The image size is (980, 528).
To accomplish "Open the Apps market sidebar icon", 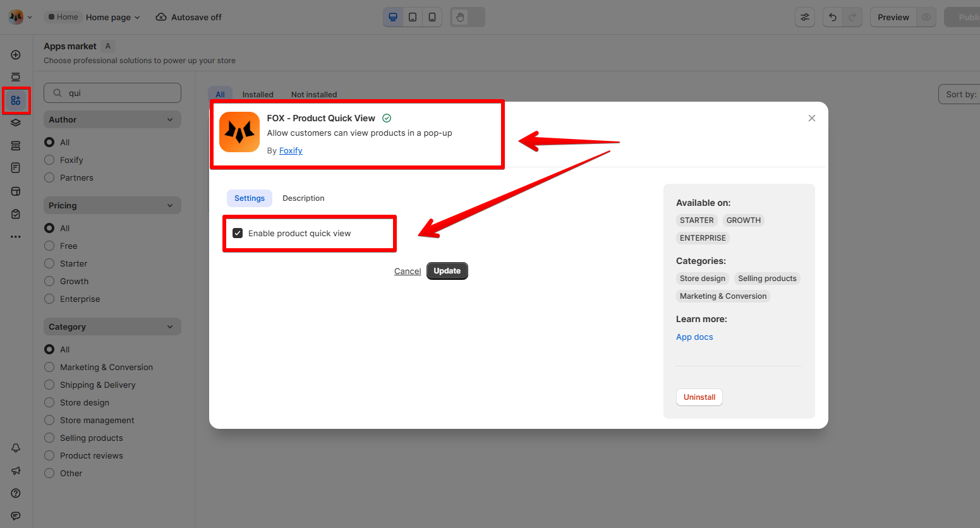I will 16,100.
